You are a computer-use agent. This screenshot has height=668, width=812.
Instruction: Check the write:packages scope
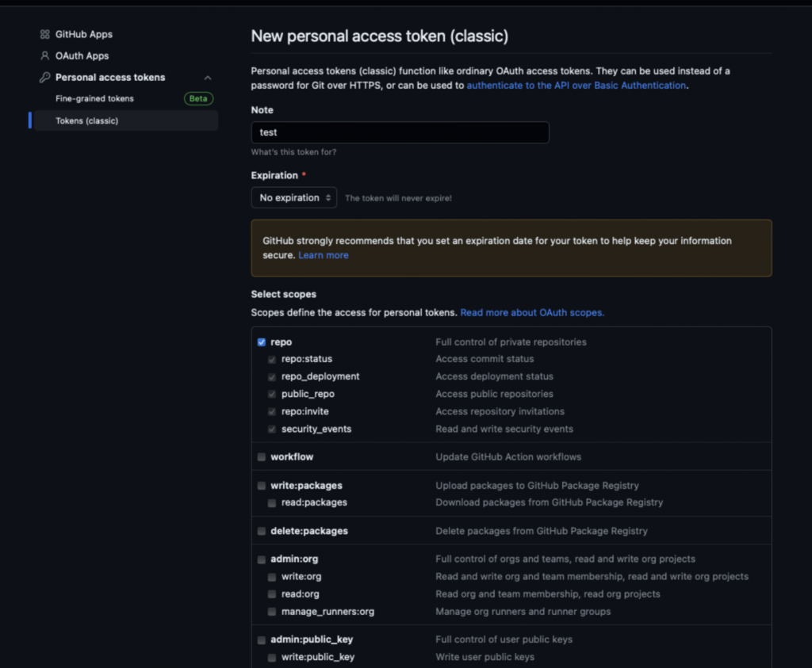pos(262,486)
